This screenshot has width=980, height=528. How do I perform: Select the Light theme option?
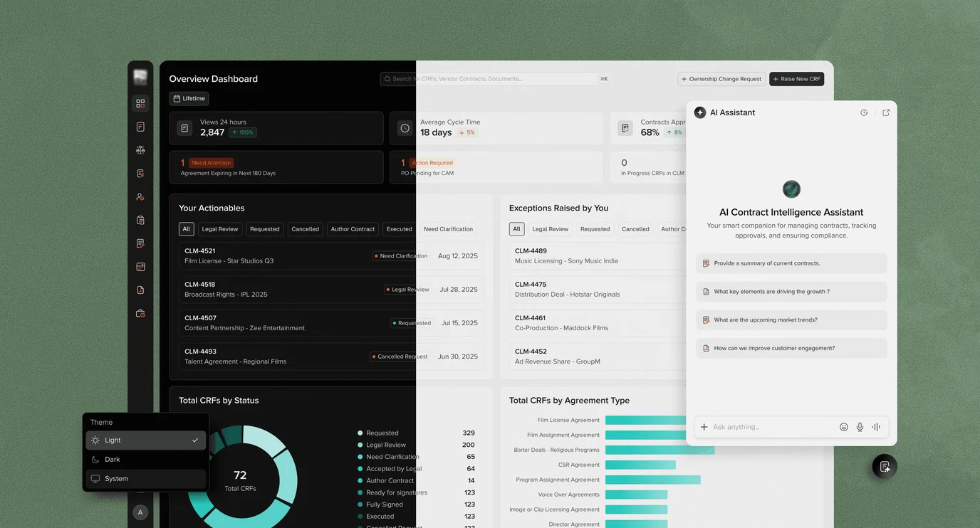[x=146, y=440]
